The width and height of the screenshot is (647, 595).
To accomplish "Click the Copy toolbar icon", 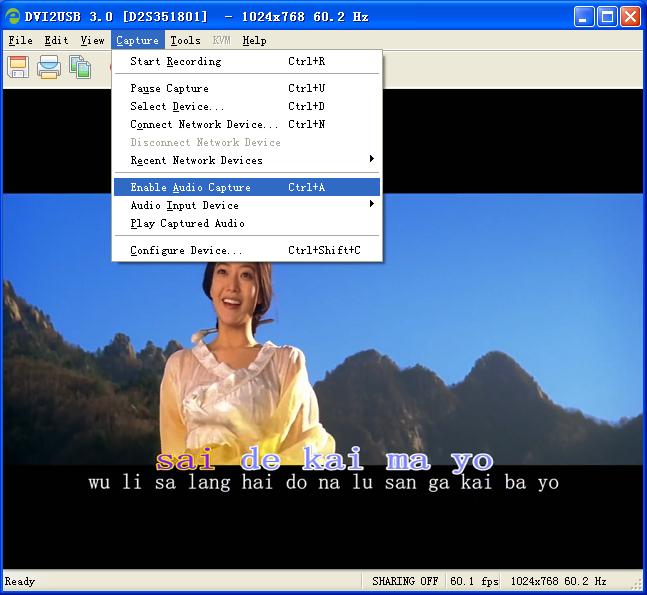I will point(80,67).
